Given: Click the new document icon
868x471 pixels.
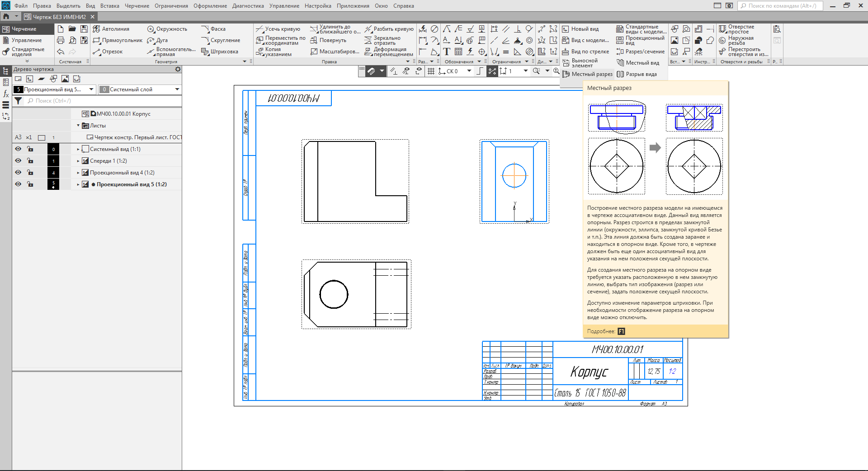Looking at the screenshot, I should (x=61, y=29).
